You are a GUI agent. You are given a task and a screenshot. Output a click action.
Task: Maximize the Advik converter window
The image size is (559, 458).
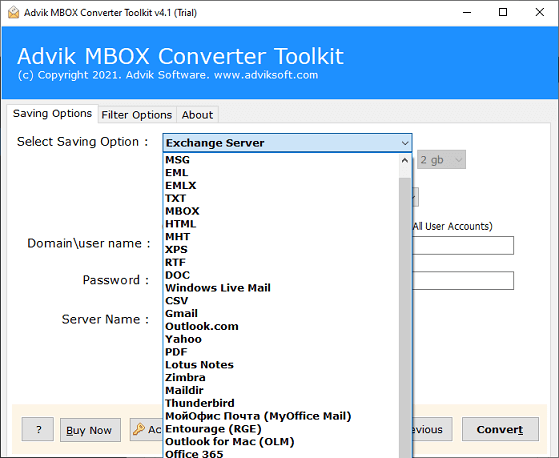pos(503,12)
